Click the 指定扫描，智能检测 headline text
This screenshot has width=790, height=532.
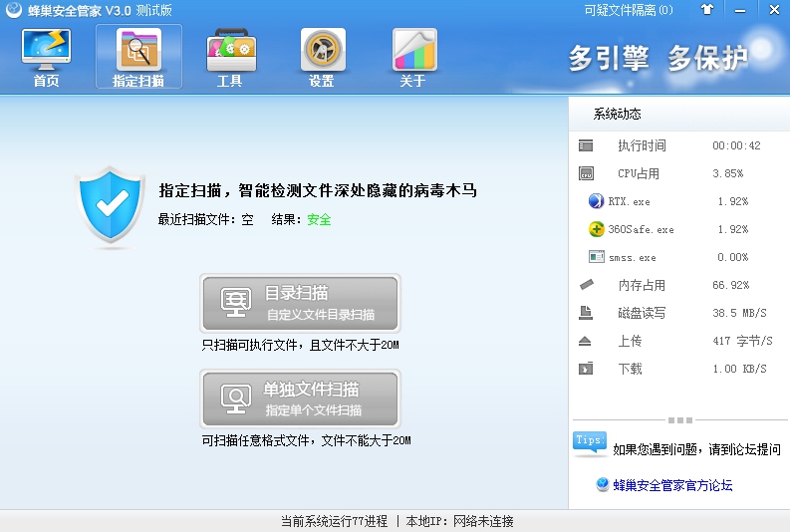tap(318, 190)
